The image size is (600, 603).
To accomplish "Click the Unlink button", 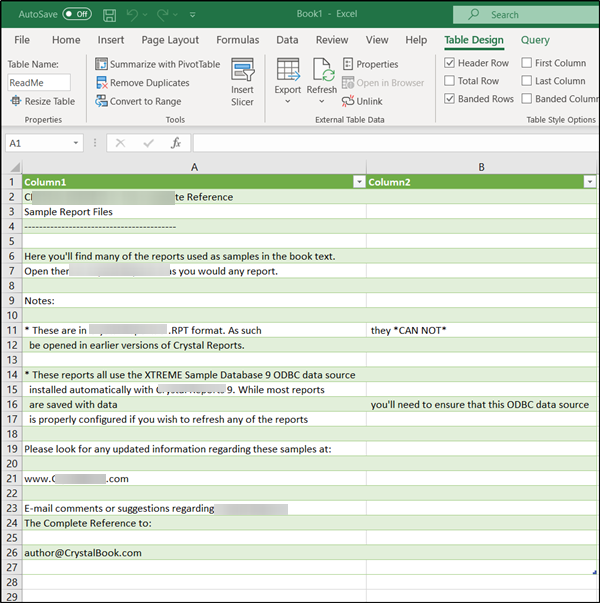I will click(361, 101).
